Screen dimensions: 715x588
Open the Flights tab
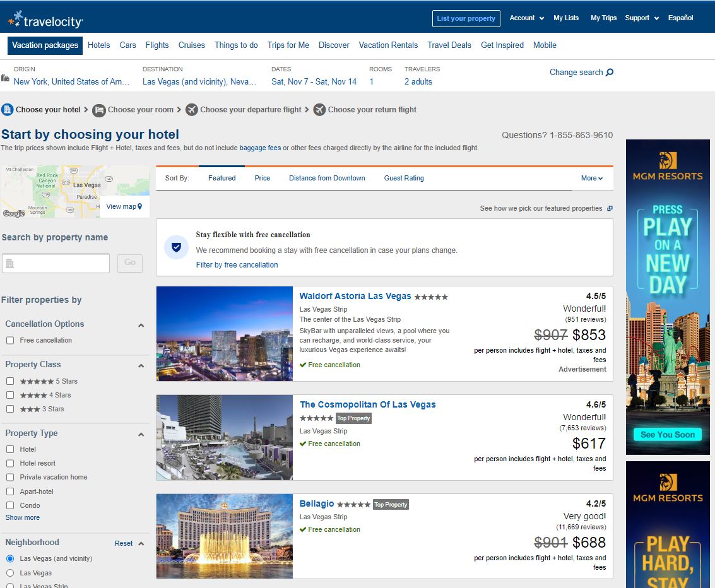(x=157, y=45)
